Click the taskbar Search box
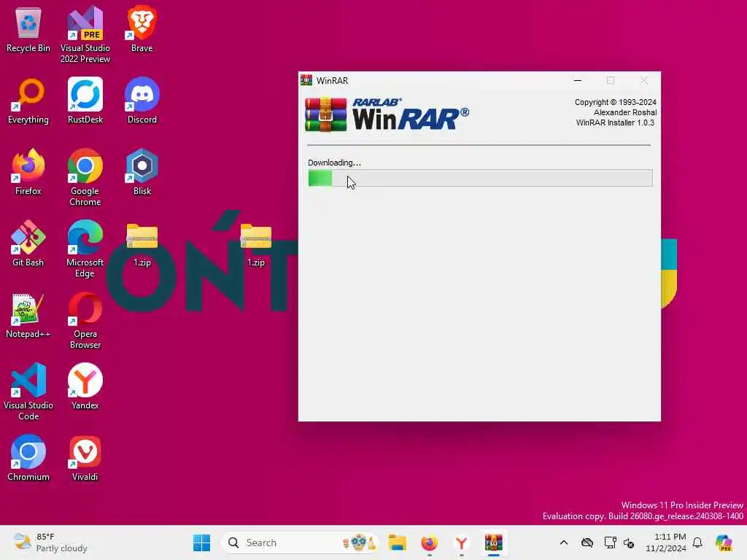Screen dimensions: 747x560 pyautogui.click(x=300, y=542)
